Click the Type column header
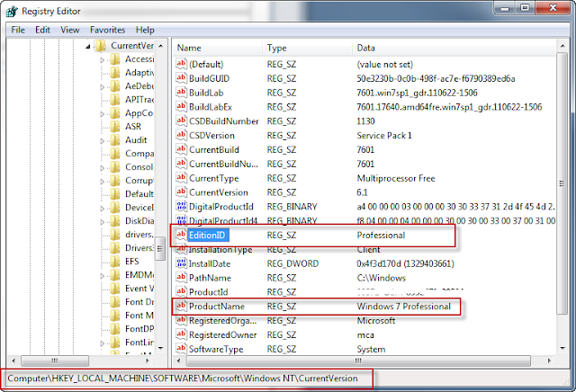Screen dimensions: 576x392 point(307,48)
